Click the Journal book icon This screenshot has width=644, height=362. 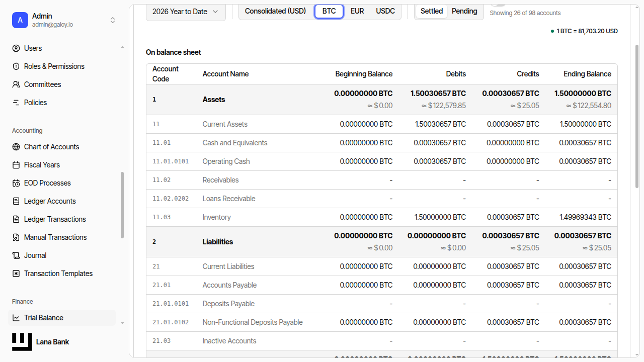click(x=16, y=255)
